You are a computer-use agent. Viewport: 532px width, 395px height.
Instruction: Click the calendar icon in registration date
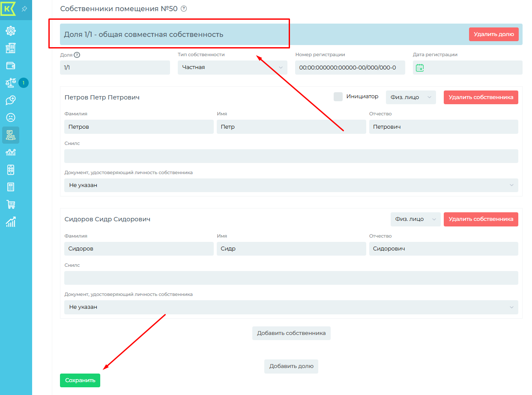(420, 67)
